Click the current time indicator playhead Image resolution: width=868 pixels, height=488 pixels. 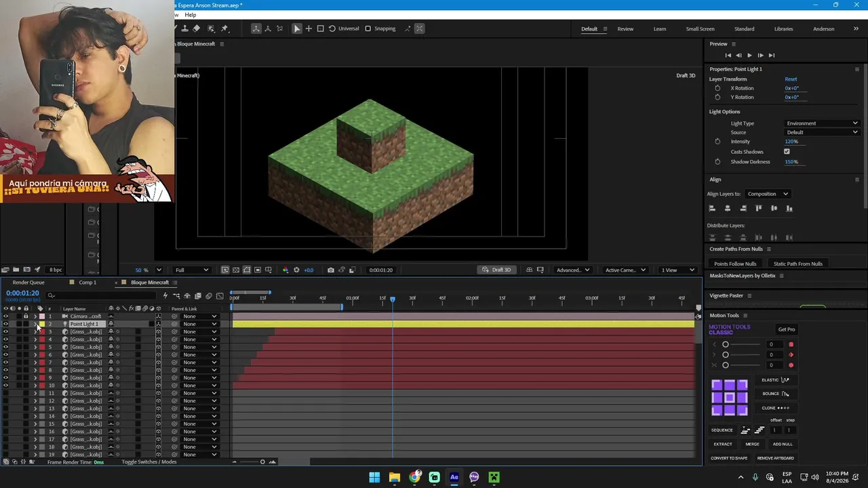(x=393, y=299)
